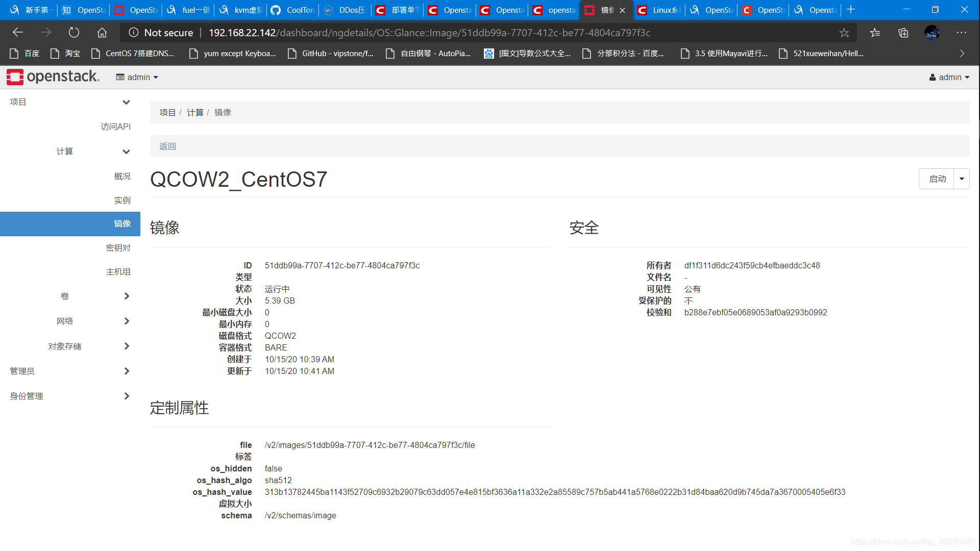Collapse the 项目 sidebar section
980x551 pixels.
click(70, 102)
